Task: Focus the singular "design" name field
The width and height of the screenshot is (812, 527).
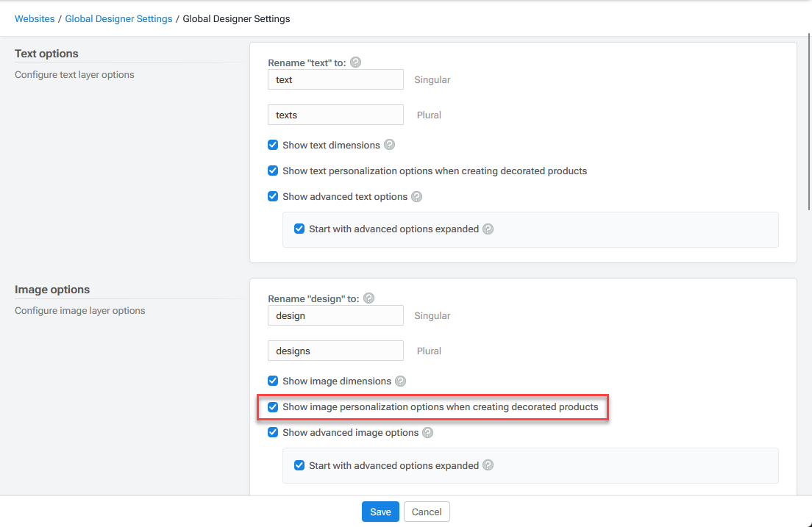Action: [x=335, y=316]
